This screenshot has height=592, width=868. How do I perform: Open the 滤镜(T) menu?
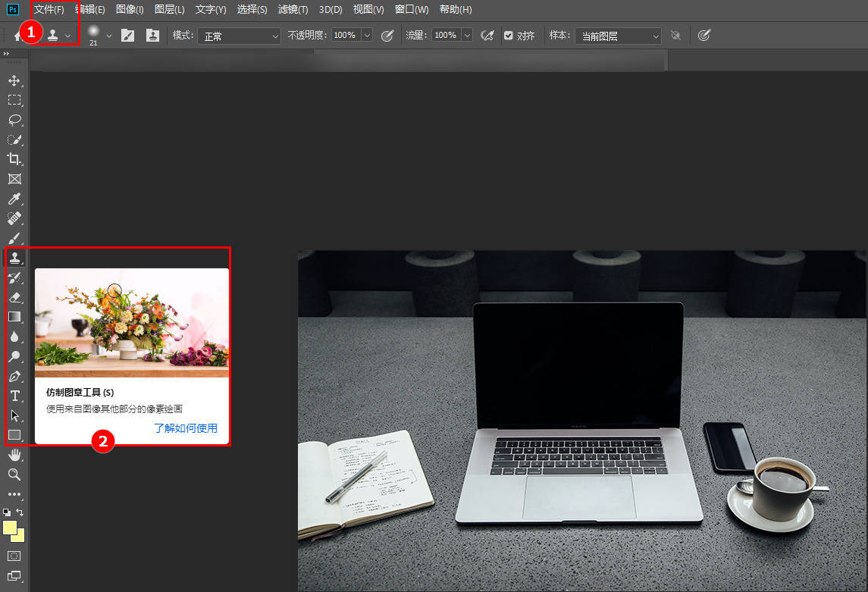[x=293, y=10]
